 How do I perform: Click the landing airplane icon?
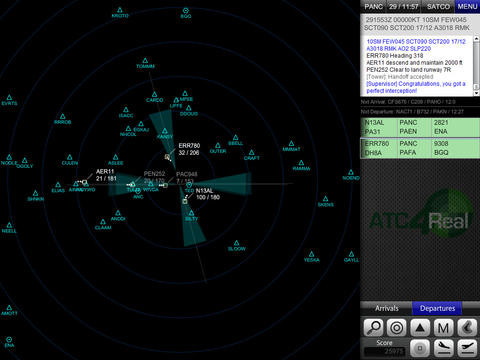(x=443, y=348)
